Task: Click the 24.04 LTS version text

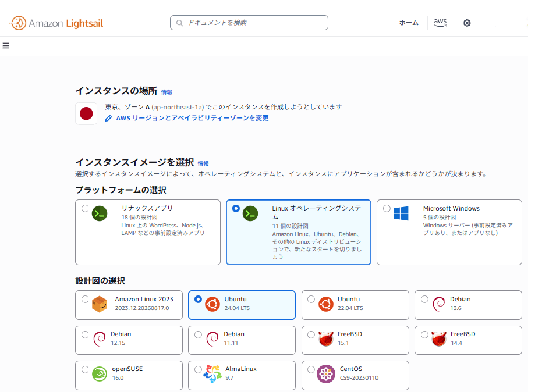Action: click(x=237, y=308)
